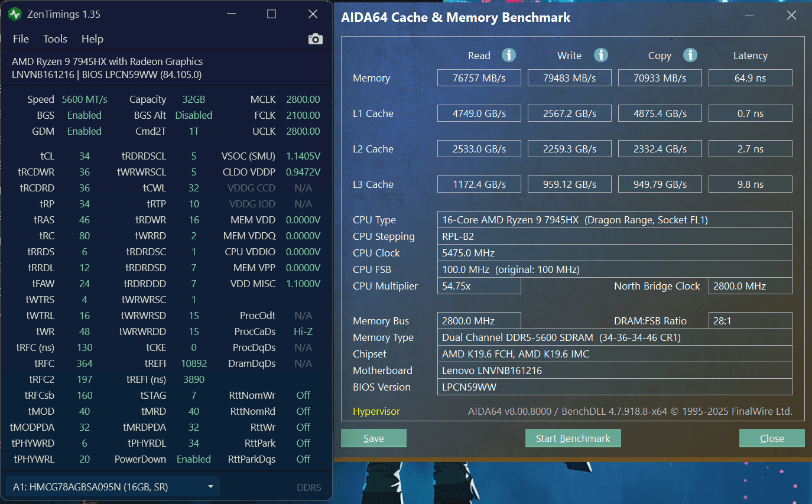Click BIOS Version value LPCN59WW
The image size is (812, 504).
pyautogui.click(x=615, y=387)
